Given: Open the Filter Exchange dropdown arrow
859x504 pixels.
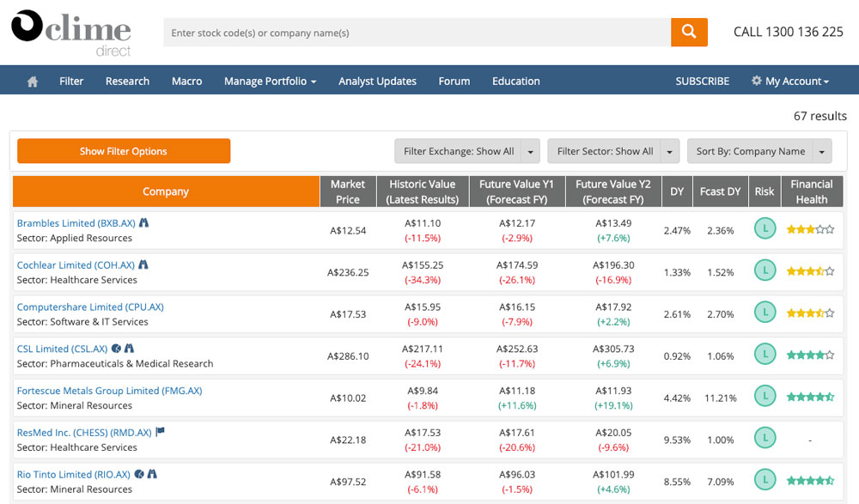Looking at the screenshot, I should (530, 151).
